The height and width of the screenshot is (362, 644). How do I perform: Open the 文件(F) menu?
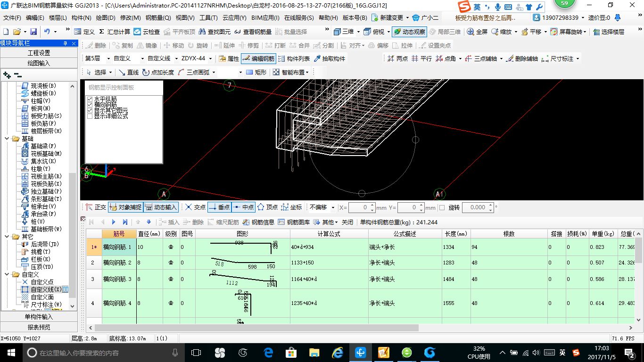click(x=12, y=18)
